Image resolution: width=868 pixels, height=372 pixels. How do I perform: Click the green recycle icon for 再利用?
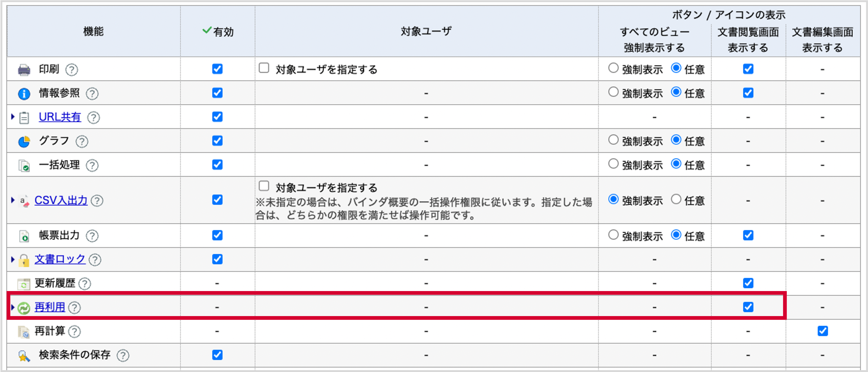click(24, 308)
